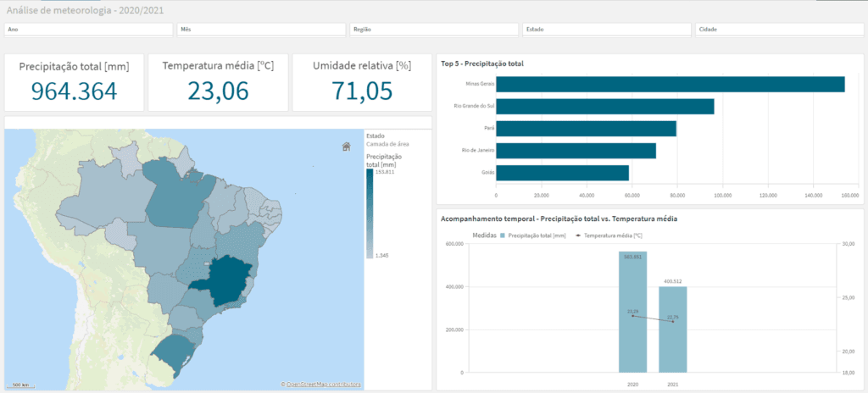Open the Ano filter dropdown
The width and height of the screenshot is (868, 393).
pyautogui.click(x=89, y=30)
